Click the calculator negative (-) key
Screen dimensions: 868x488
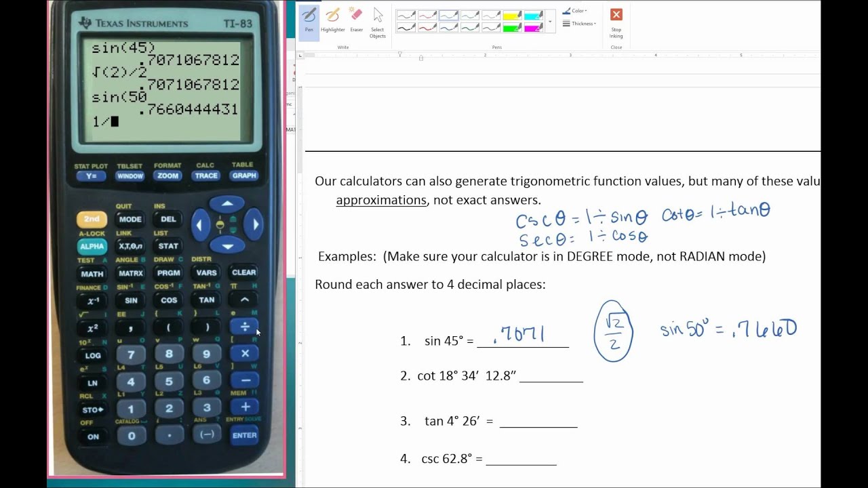[x=207, y=434]
